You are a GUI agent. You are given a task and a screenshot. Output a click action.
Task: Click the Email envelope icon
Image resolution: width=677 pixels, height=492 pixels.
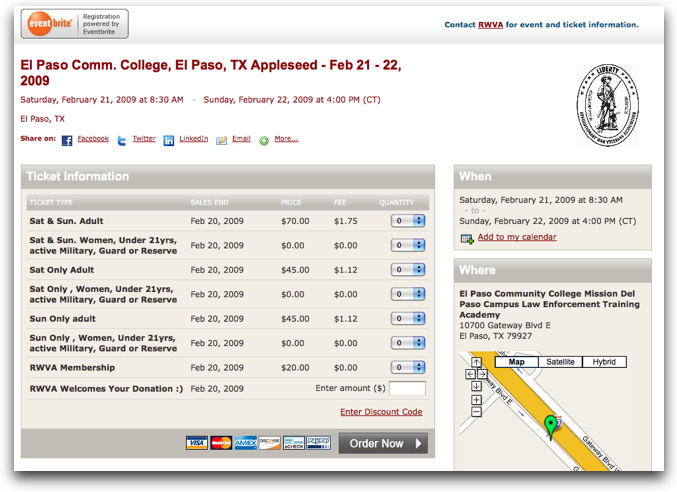221,140
